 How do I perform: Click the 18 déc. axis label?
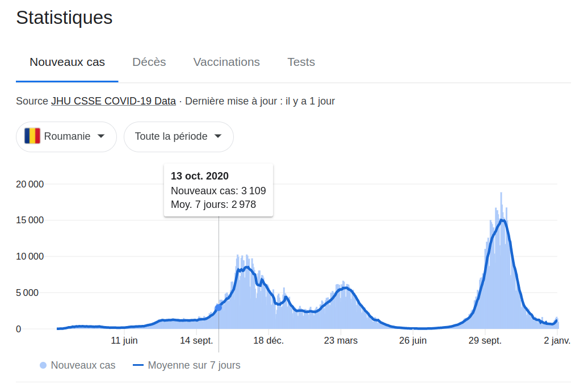(x=268, y=340)
